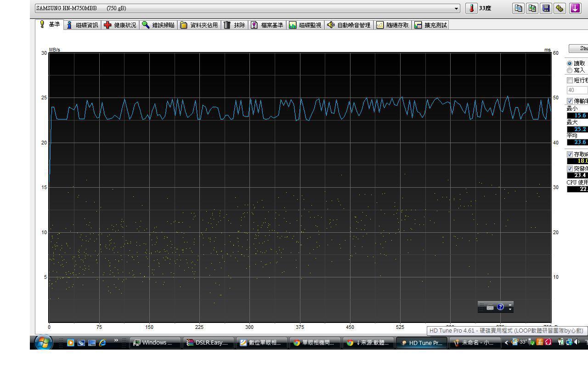
Task: Switch to the 資料夾佔用 tab
Action: (199, 25)
